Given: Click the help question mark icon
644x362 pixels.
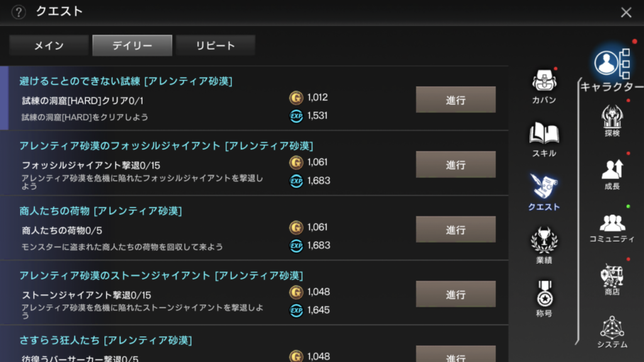Looking at the screenshot, I should [x=18, y=12].
